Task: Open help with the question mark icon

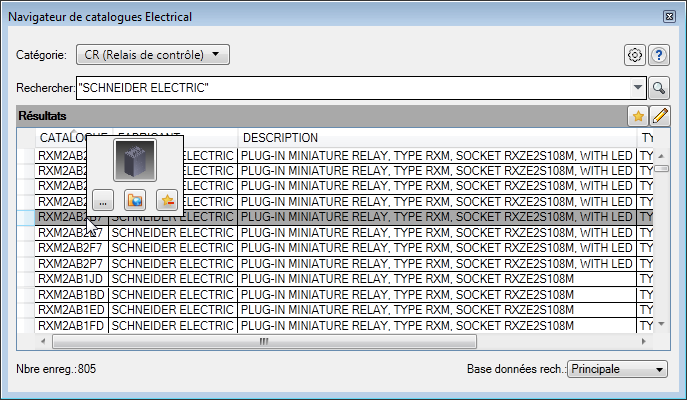Action: tap(659, 55)
